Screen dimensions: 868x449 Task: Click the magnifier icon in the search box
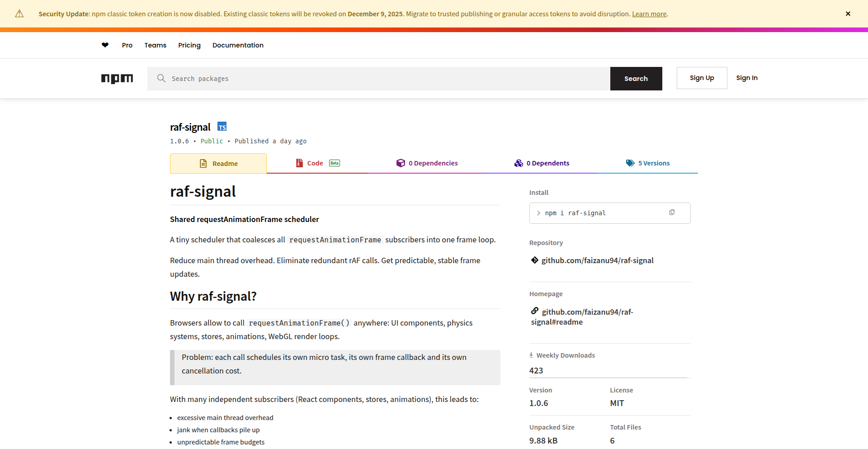coord(161,78)
